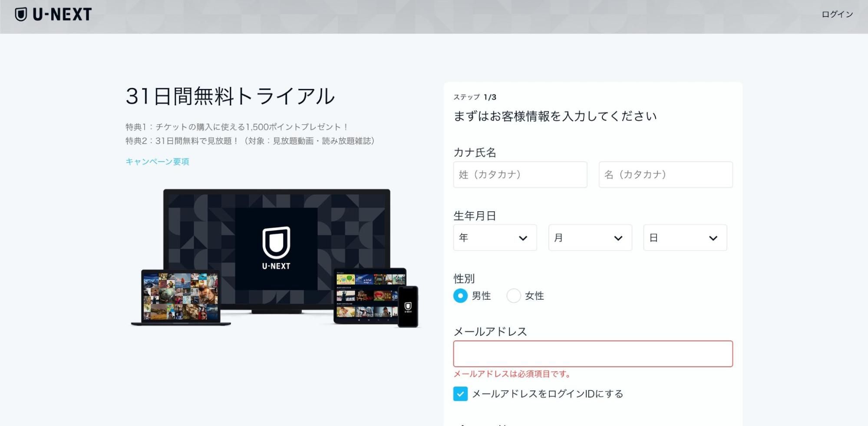Click the カナ氏名 field label

point(475,152)
